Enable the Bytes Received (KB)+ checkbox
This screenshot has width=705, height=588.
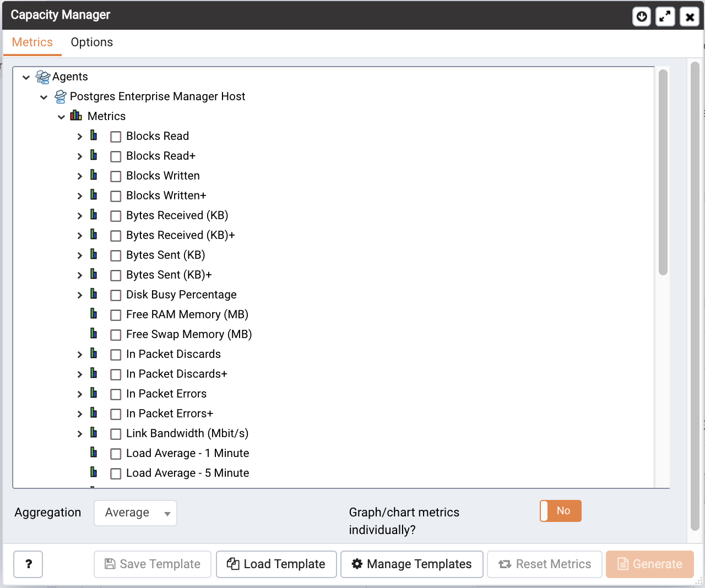116,236
